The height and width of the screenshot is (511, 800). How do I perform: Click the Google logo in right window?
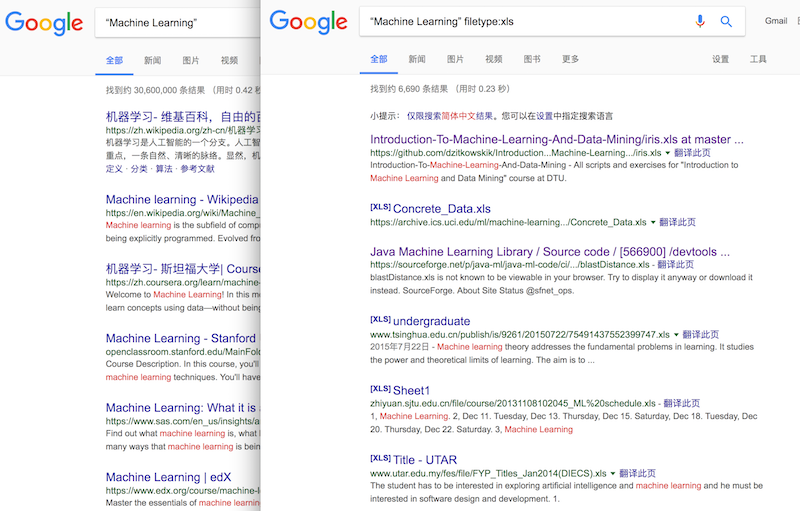[x=308, y=22]
